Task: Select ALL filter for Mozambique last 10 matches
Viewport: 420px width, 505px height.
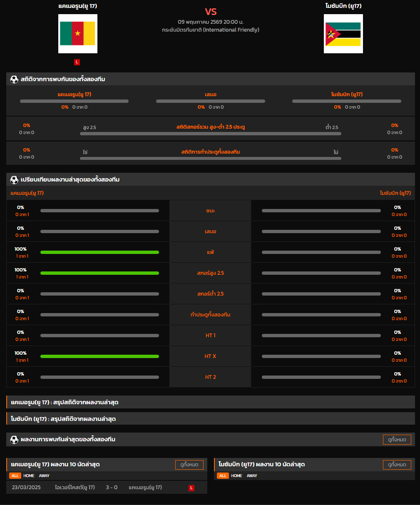Action: [x=223, y=475]
